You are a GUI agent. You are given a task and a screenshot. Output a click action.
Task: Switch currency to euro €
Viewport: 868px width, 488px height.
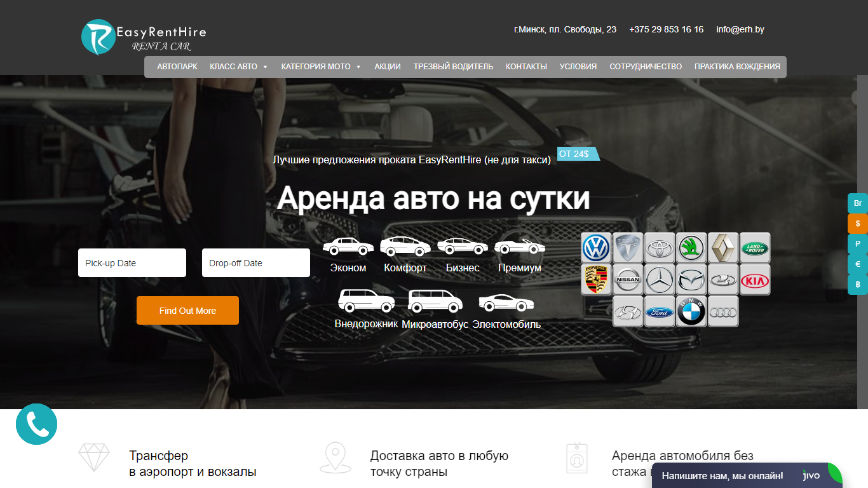coord(858,264)
